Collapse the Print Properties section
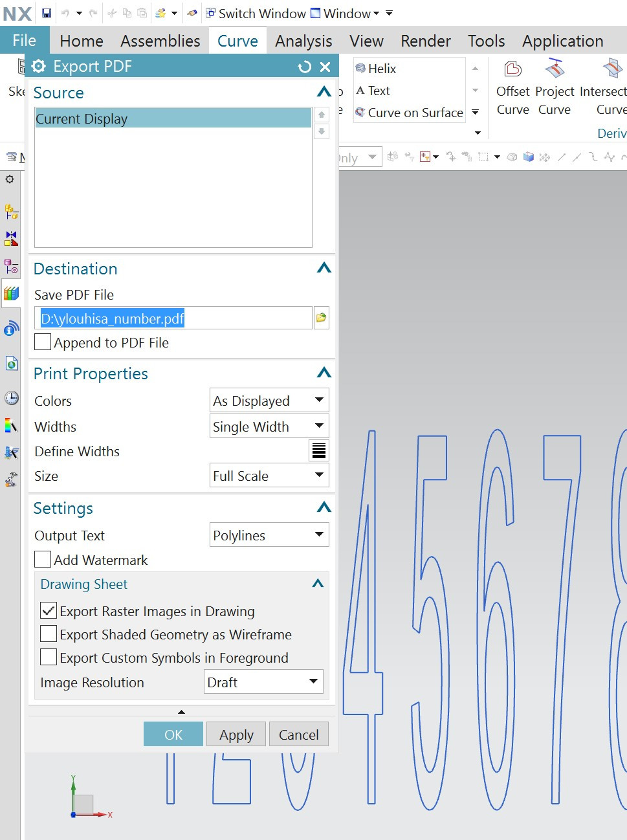Viewport: 627px width, 840px height. [x=324, y=373]
